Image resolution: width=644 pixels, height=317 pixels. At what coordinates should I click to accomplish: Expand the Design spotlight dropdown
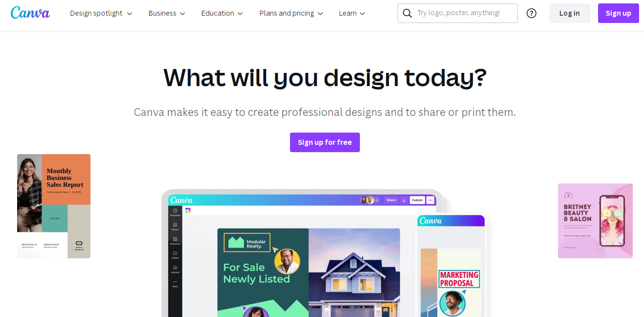(x=101, y=13)
